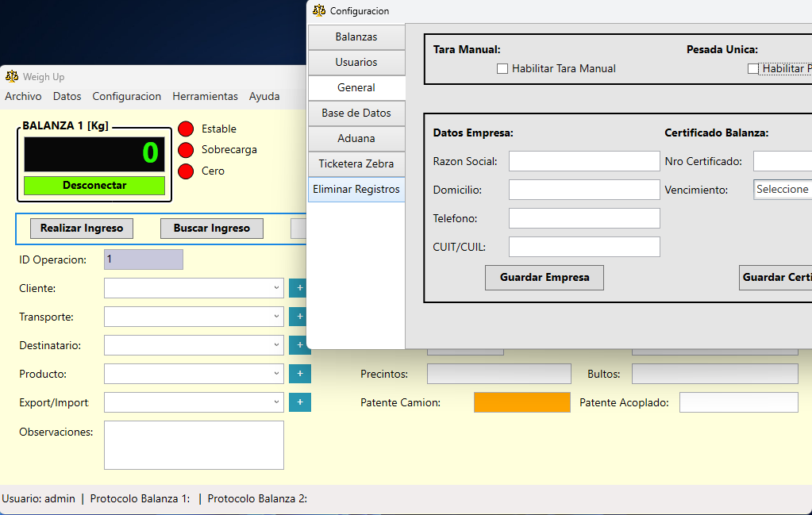This screenshot has height=515, width=812.
Task: Click the plus icon next to Cliente
Action: [x=299, y=288]
